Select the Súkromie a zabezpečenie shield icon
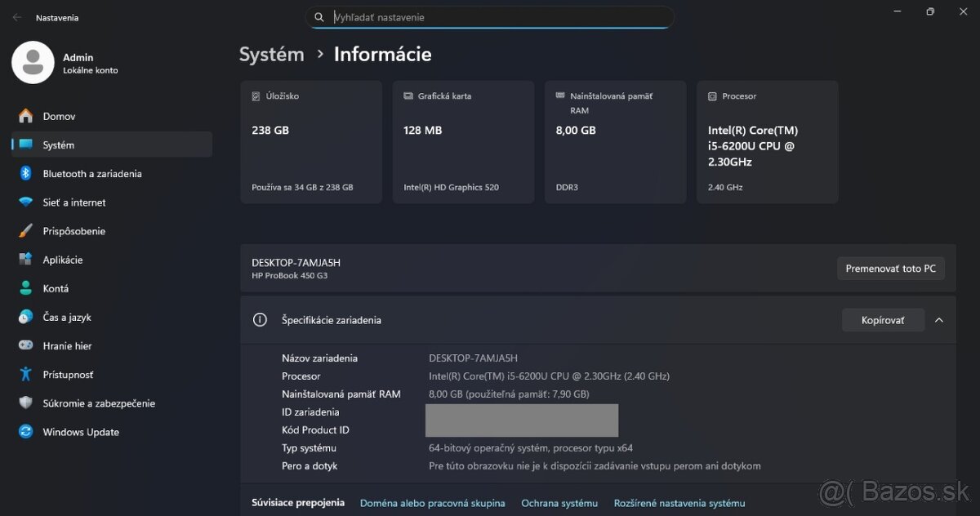The image size is (980, 516). pyautogui.click(x=26, y=403)
